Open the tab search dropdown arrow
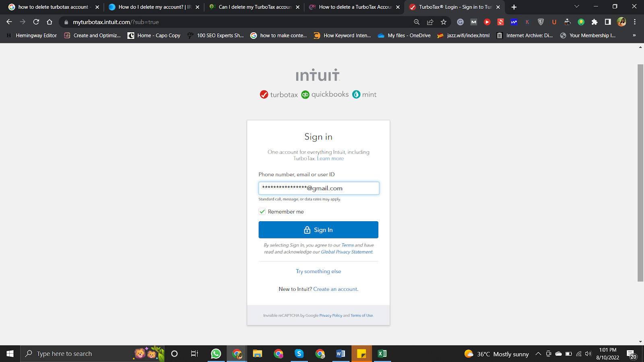 tap(577, 7)
